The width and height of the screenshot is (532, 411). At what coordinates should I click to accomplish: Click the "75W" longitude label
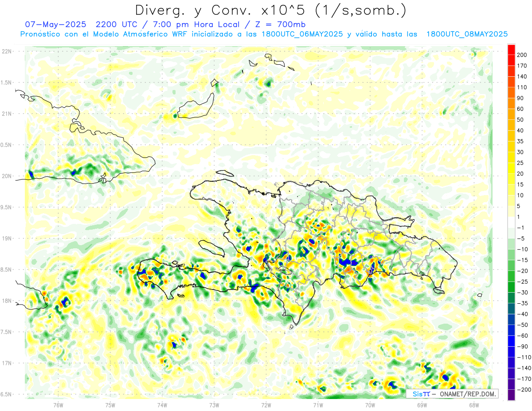[110, 405]
